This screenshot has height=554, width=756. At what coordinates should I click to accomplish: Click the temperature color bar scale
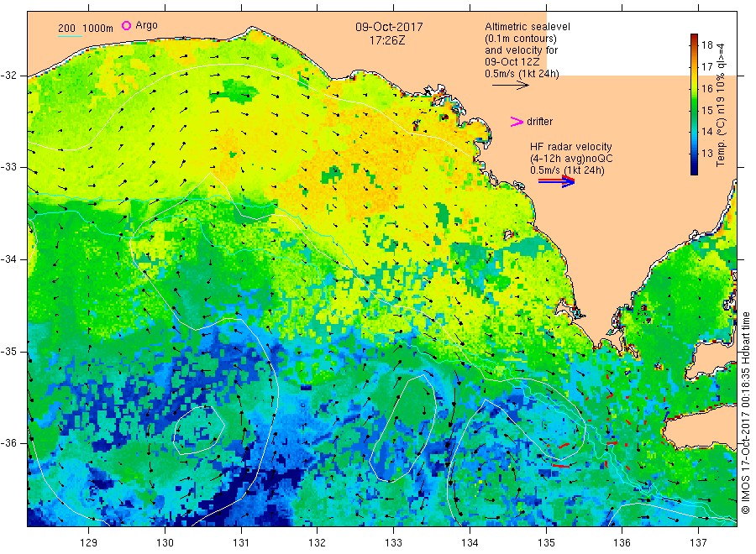click(x=694, y=104)
